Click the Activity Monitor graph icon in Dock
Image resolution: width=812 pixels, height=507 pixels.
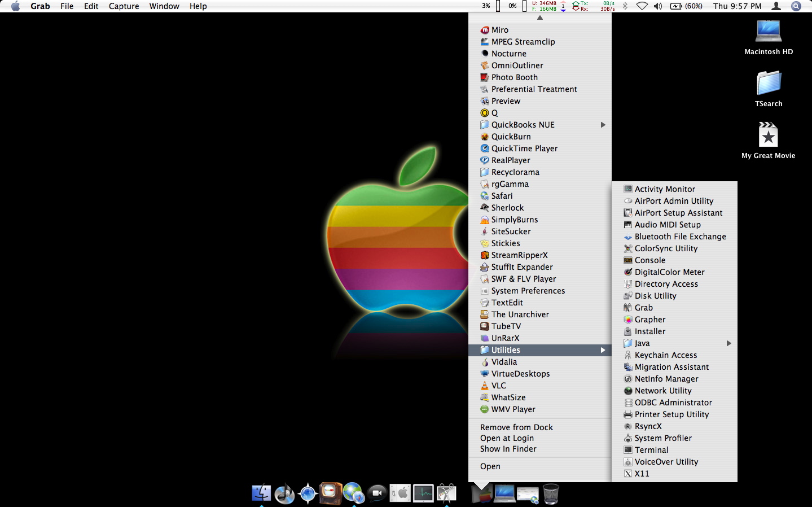(x=423, y=493)
